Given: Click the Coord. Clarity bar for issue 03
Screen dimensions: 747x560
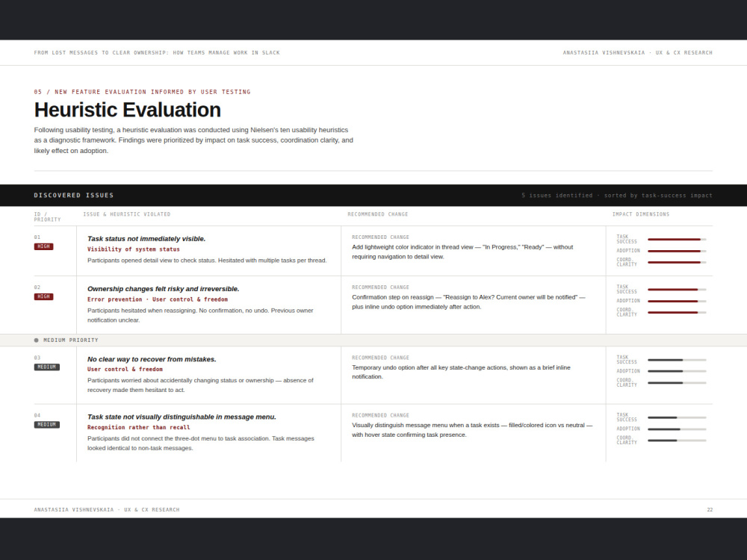Looking at the screenshot, I should coord(677,383).
